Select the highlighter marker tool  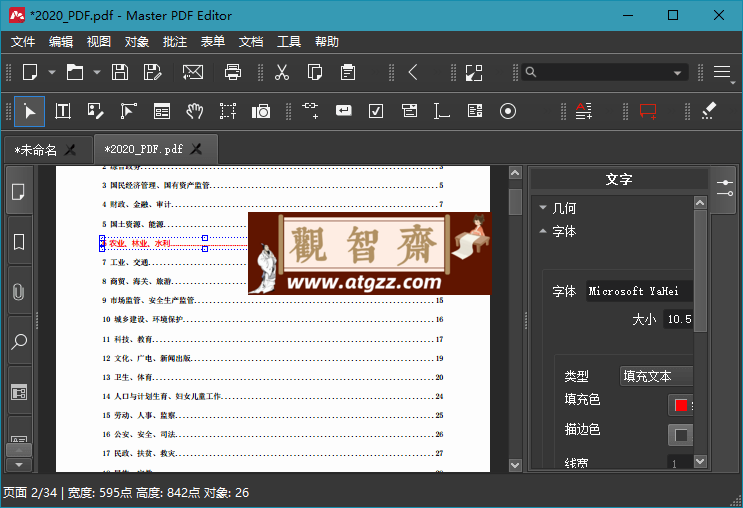coord(709,111)
